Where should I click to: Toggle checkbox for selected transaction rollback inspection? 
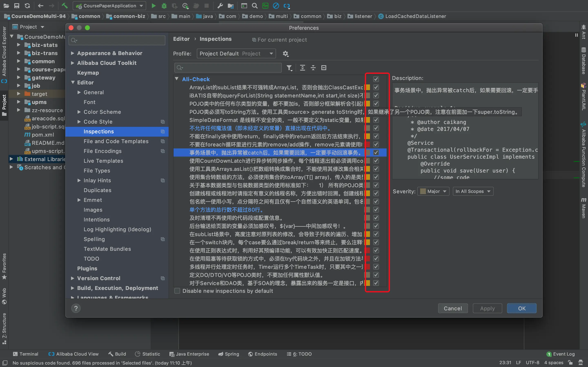click(x=376, y=153)
